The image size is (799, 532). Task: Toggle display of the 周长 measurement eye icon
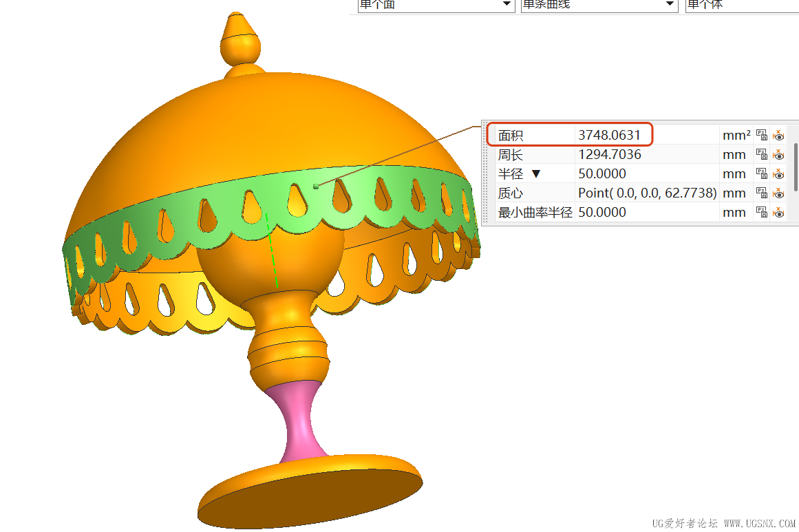(x=778, y=155)
